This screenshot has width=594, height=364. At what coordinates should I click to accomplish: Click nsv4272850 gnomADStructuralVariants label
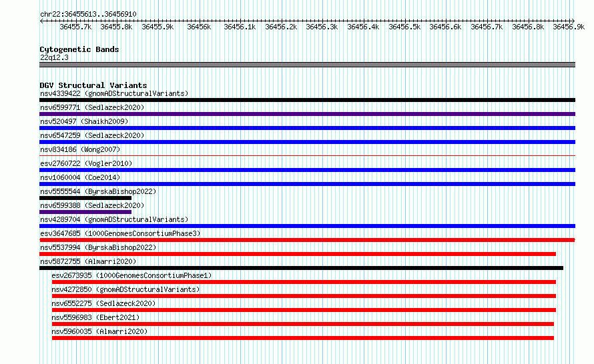tap(125, 289)
